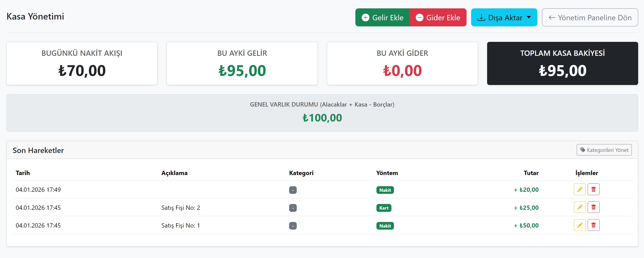Edit the Satış Fişi No: 2 entry
This screenshot has height=258, width=644.
click(x=580, y=207)
